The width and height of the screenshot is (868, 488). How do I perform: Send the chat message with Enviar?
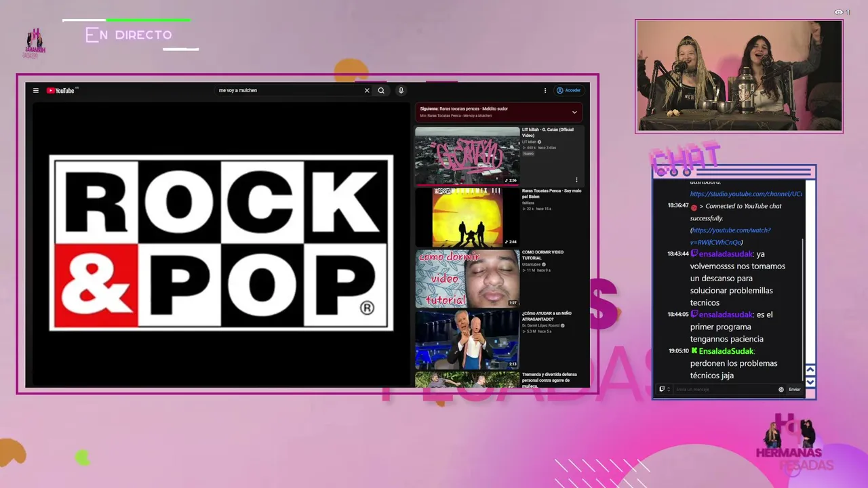pyautogui.click(x=795, y=389)
